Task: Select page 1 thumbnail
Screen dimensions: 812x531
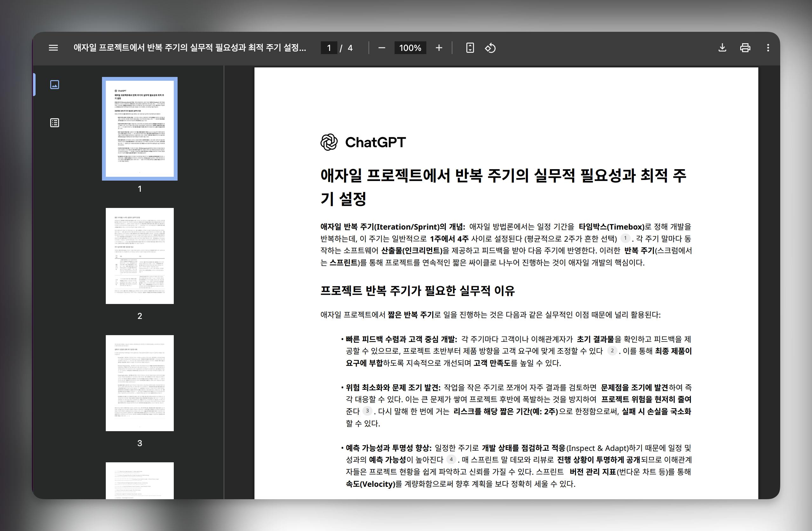Action: pyautogui.click(x=139, y=129)
